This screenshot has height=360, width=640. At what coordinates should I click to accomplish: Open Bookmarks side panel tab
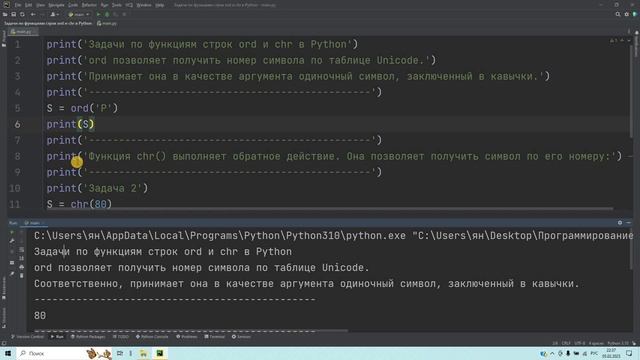pos(4,288)
